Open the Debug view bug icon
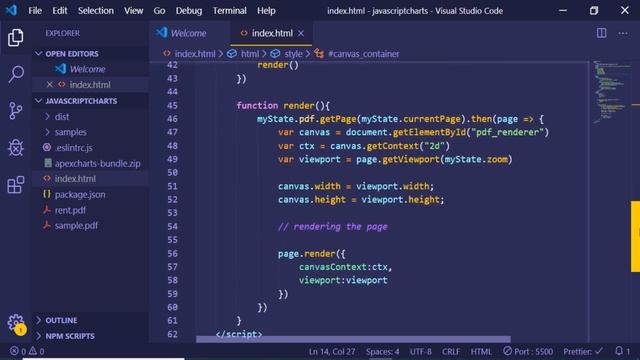 tap(16, 148)
